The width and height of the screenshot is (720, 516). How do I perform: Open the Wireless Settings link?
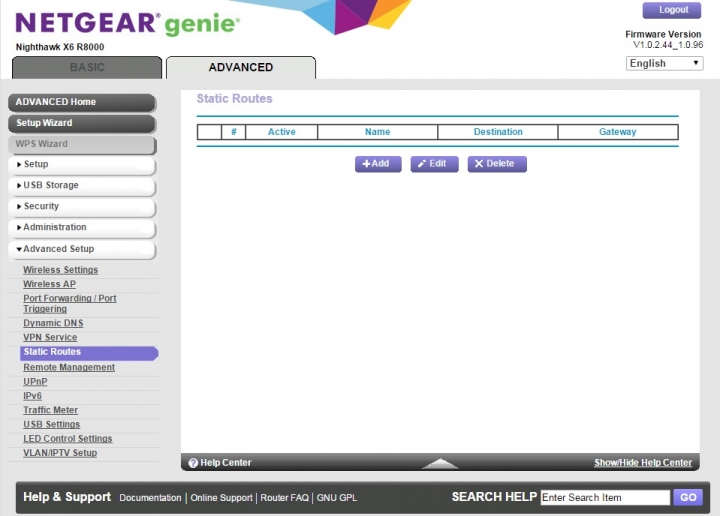point(61,270)
